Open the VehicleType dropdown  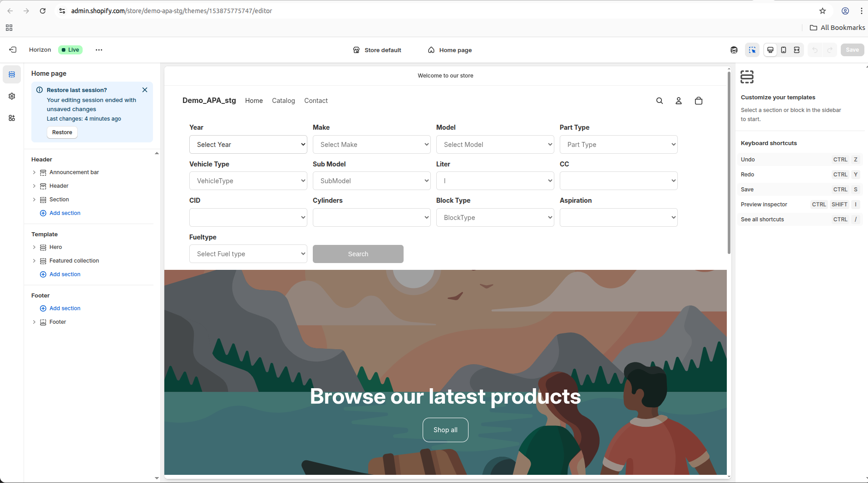pyautogui.click(x=248, y=181)
